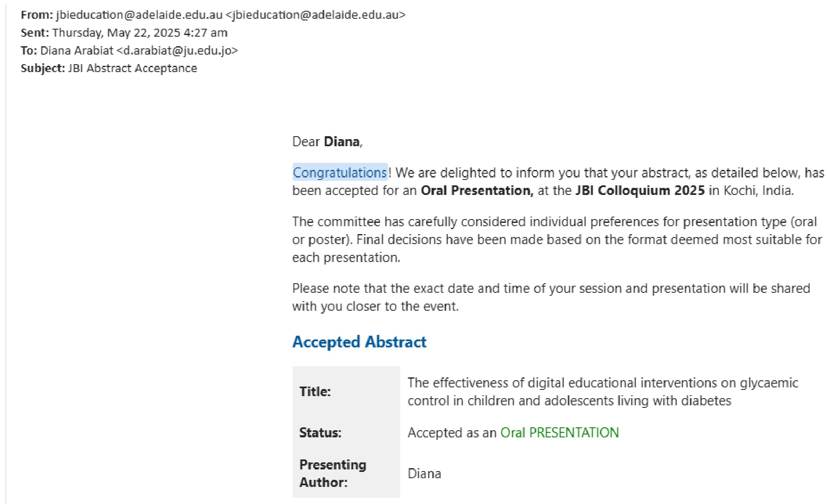Click the From field label
The image size is (828, 504).
(37, 15)
